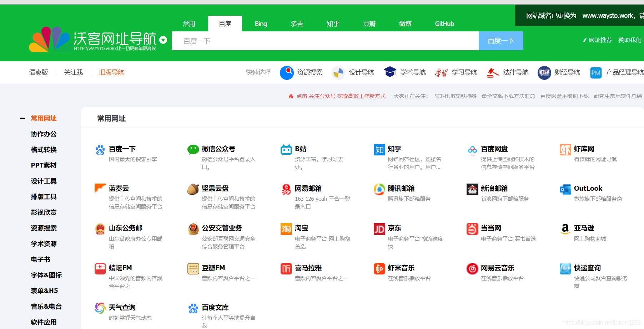Click the 关注我 link
Viewport: 644px width, 329px height.
[x=73, y=72]
